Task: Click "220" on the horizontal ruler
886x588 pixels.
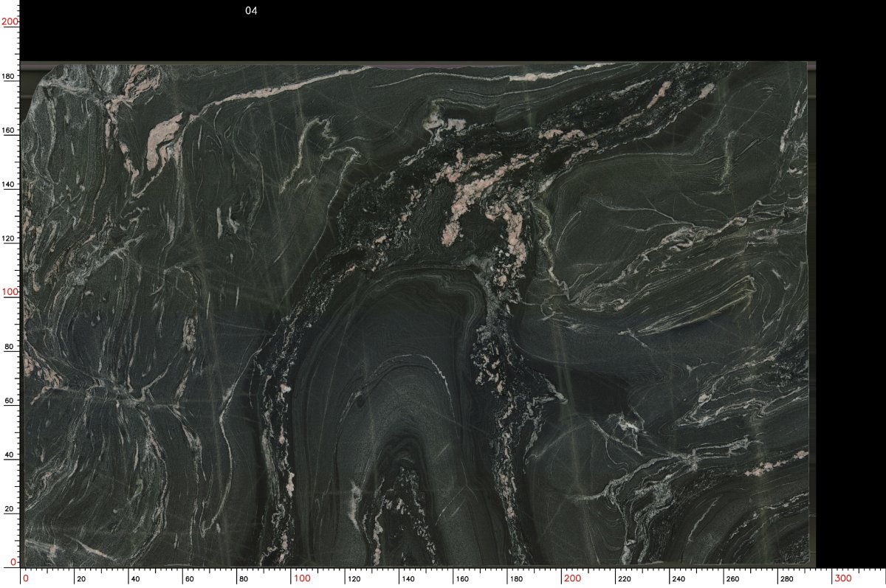Action: tap(625, 579)
